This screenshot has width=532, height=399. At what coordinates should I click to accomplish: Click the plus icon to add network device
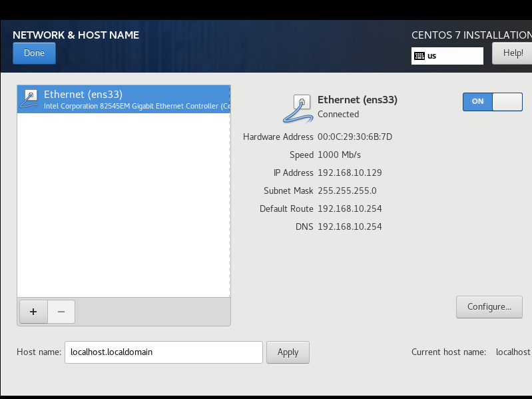click(x=33, y=312)
